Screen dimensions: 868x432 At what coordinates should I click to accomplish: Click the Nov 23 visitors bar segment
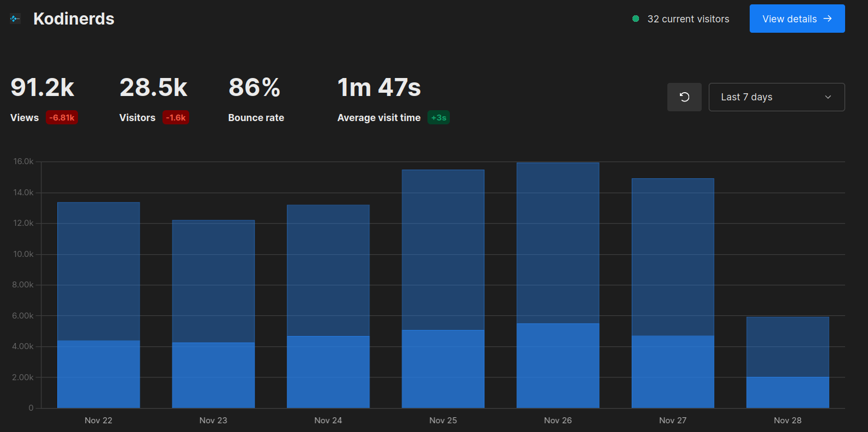pyautogui.click(x=213, y=375)
